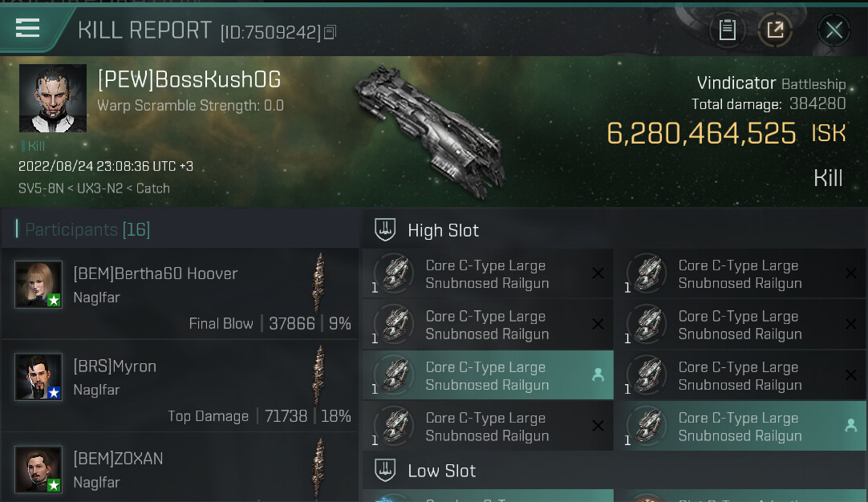Open the Catch region link

click(152, 188)
